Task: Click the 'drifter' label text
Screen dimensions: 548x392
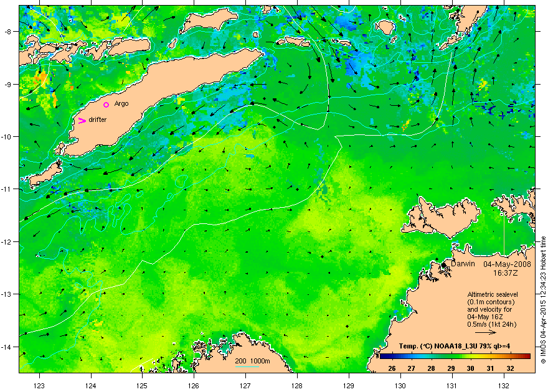Action: pos(98,119)
